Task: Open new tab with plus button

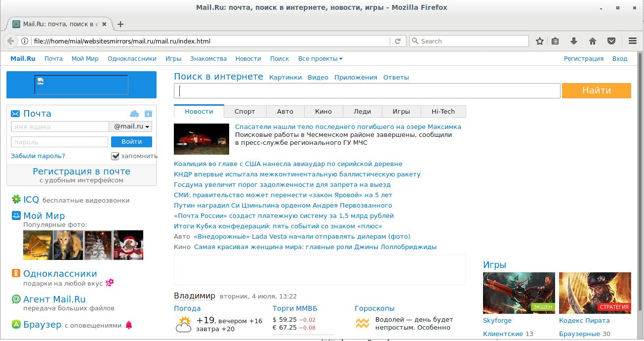Action: click(x=120, y=24)
